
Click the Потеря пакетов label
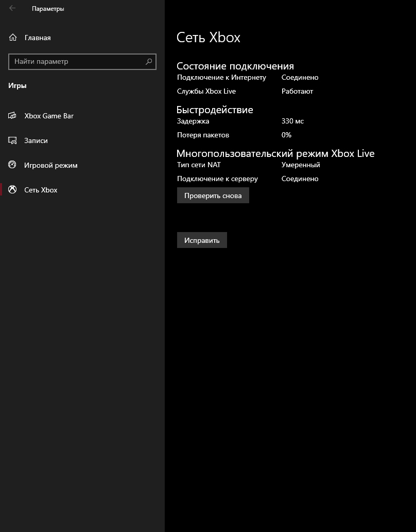pos(203,135)
